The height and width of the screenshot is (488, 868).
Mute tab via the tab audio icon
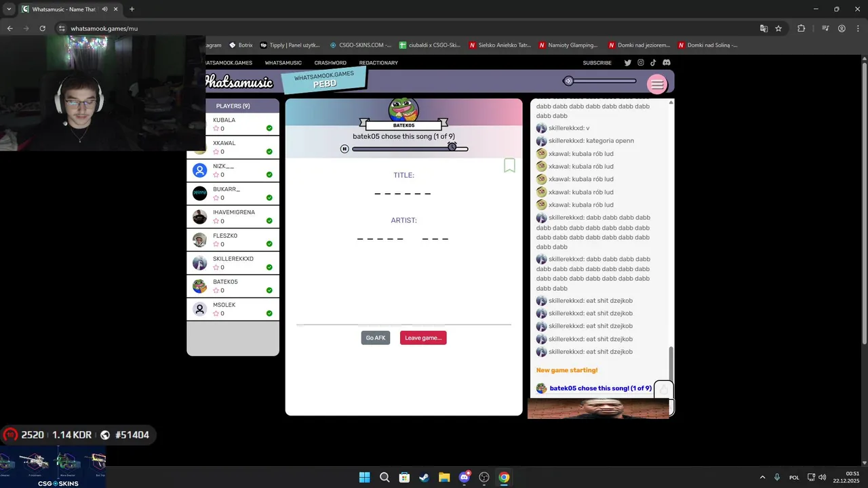pos(105,9)
